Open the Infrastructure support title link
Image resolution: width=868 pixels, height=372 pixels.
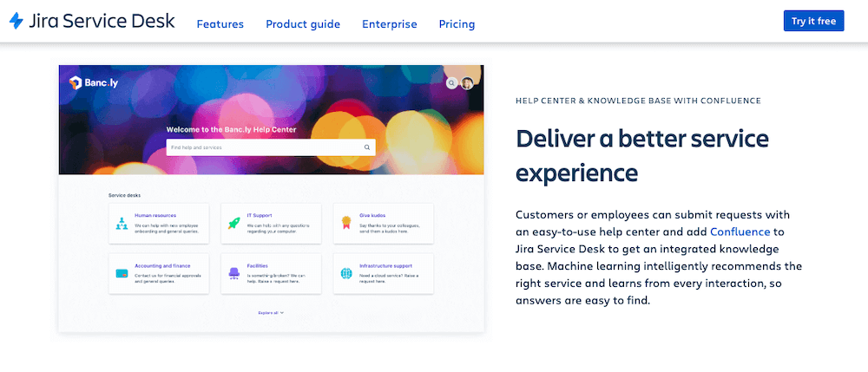[386, 265]
